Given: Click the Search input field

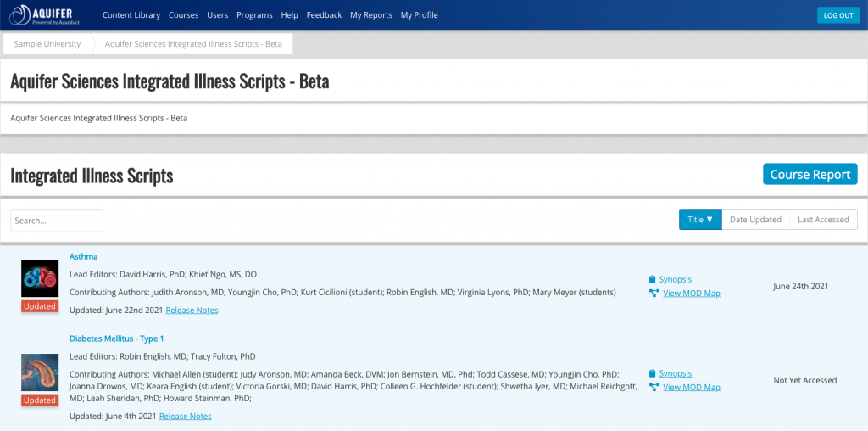Looking at the screenshot, I should (x=57, y=220).
